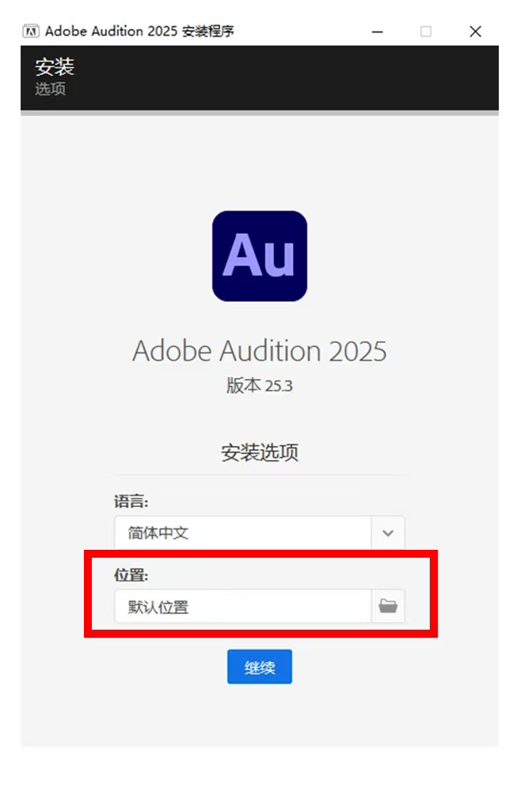
Task: Click the 安装 header title
Action: click(55, 67)
